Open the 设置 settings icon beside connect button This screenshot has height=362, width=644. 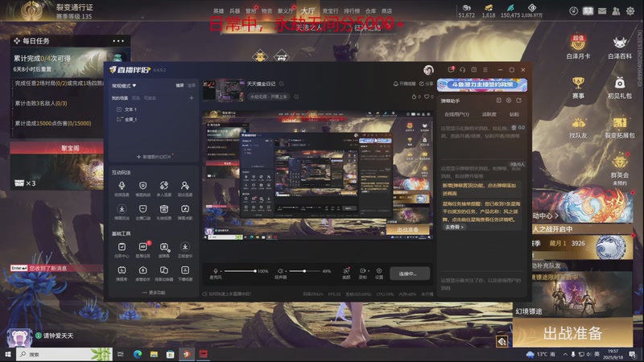click(x=378, y=271)
